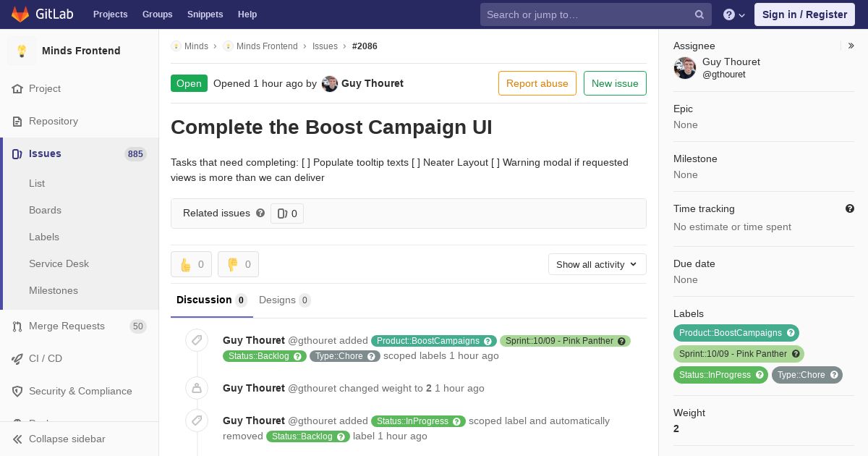Open the Groups menu

(x=158, y=14)
